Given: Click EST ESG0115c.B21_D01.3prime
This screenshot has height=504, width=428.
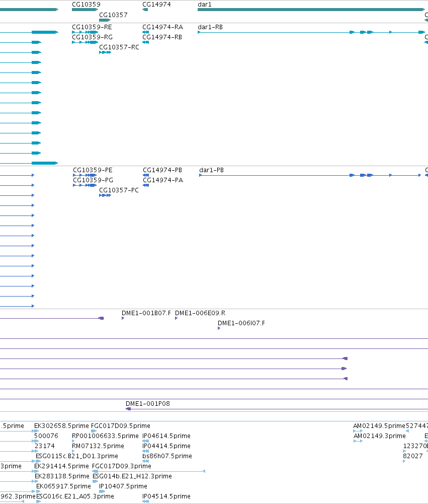Looking at the screenshot, I should coord(77,456).
